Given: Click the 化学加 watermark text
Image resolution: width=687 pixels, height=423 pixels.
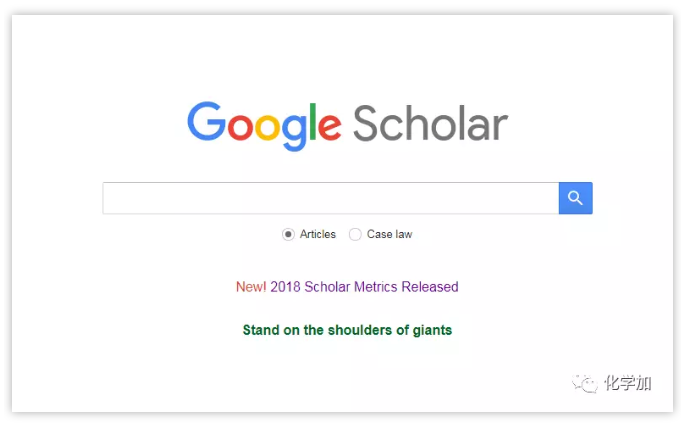Looking at the screenshot, I should (628, 383).
